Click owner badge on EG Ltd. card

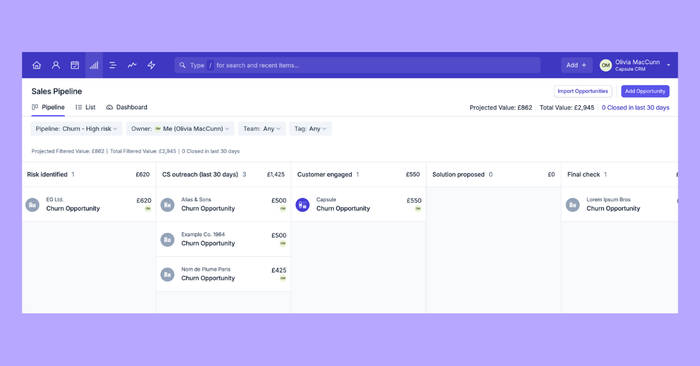click(148, 209)
